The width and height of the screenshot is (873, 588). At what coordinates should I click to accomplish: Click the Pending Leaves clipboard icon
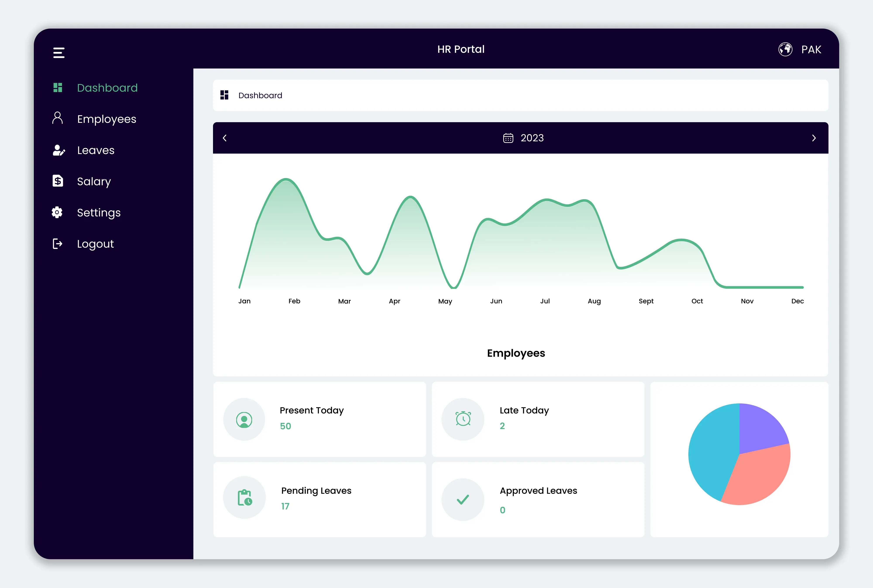click(245, 498)
